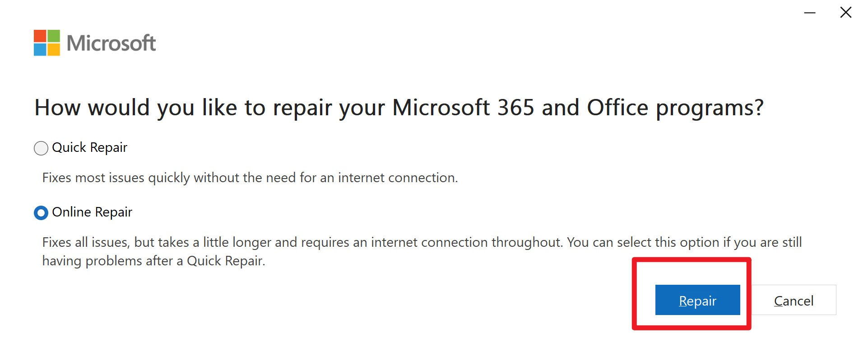Click the Quick Repair description text
Image resolution: width=868 pixels, height=339 pixels.
click(250, 178)
